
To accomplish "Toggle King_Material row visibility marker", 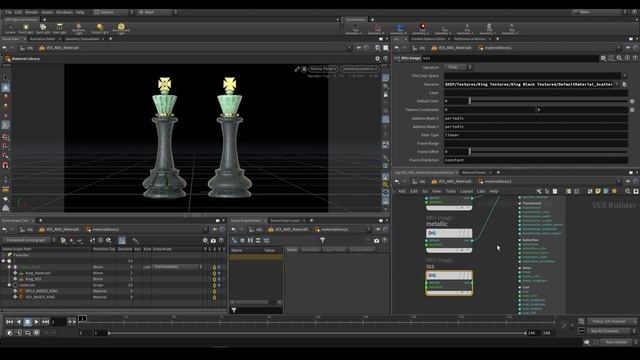I will click(219, 273).
